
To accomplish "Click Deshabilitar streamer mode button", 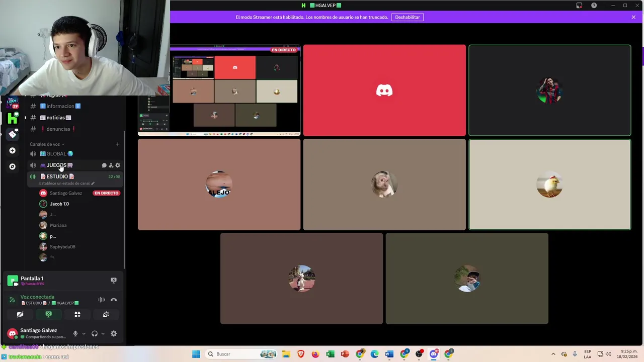I will click(408, 17).
